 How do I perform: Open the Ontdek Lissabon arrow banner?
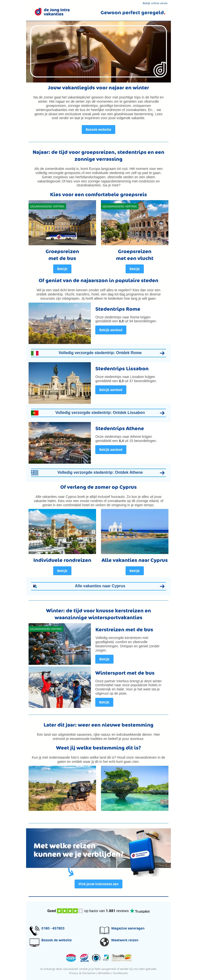tap(98, 413)
